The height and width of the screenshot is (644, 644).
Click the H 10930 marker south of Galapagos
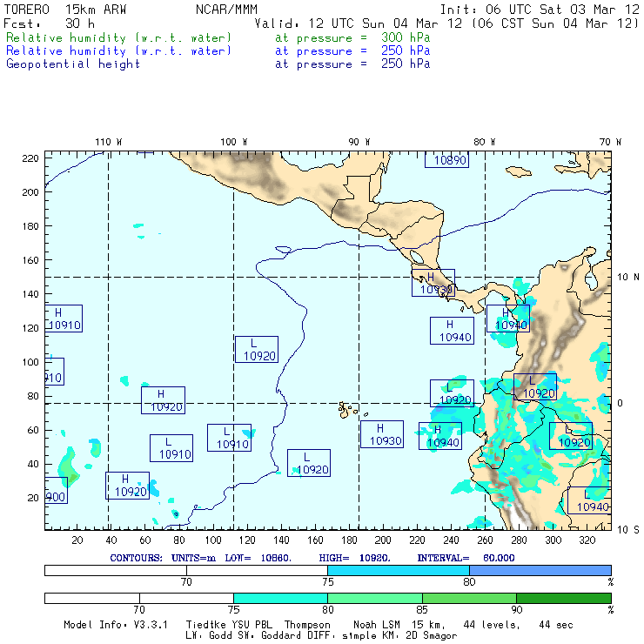(381, 434)
